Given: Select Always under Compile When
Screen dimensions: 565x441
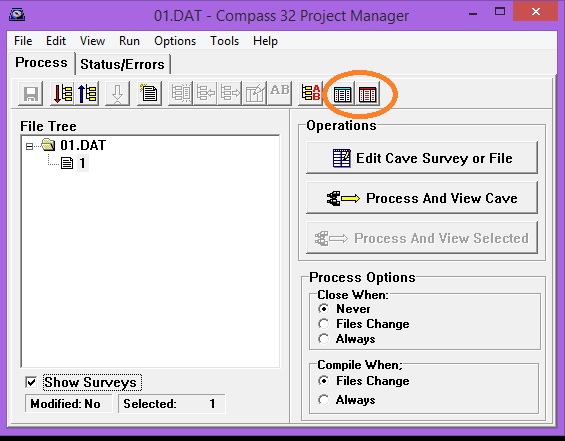Looking at the screenshot, I should coord(324,400).
